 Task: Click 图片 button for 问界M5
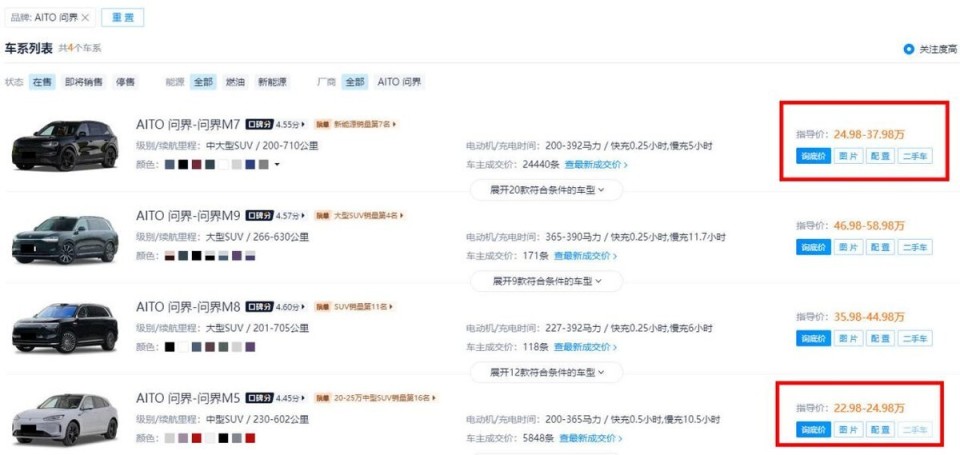tap(848, 429)
